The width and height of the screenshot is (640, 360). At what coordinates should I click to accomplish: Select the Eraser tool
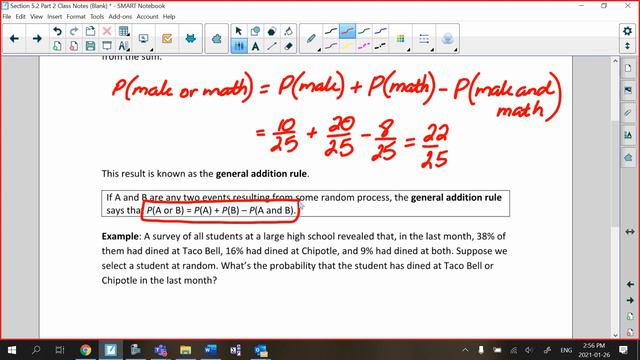pyautogui.click(x=288, y=46)
